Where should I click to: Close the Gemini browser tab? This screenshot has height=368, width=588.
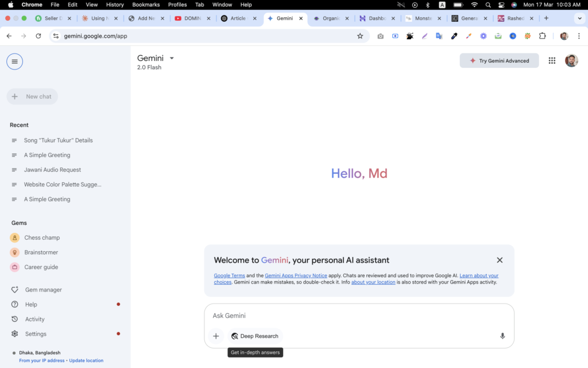301,18
